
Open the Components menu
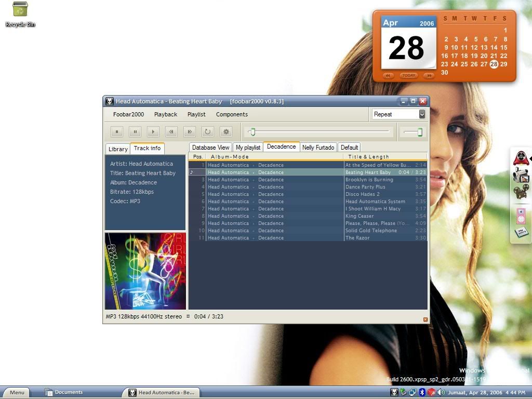232,114
